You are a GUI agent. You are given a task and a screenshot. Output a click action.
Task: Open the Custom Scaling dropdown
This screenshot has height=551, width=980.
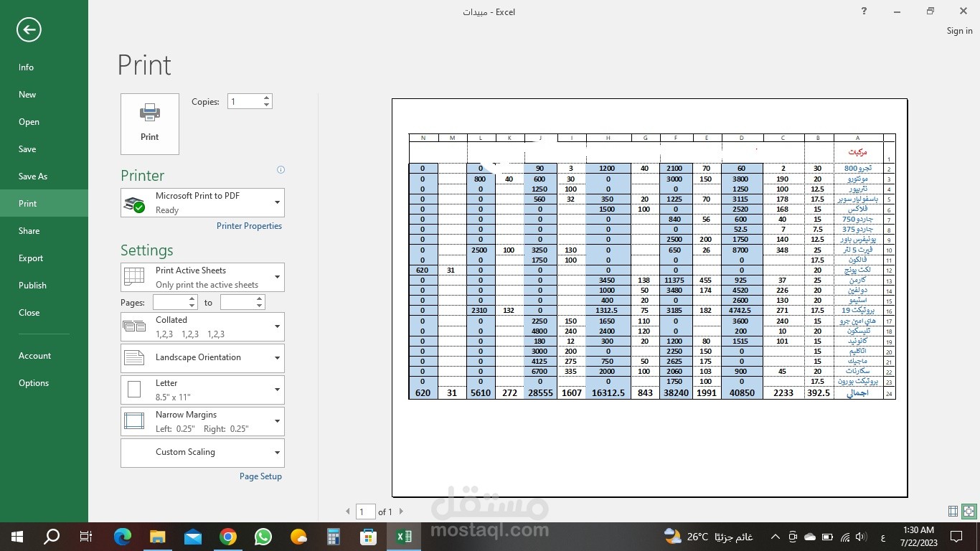[x=202, y=453]
